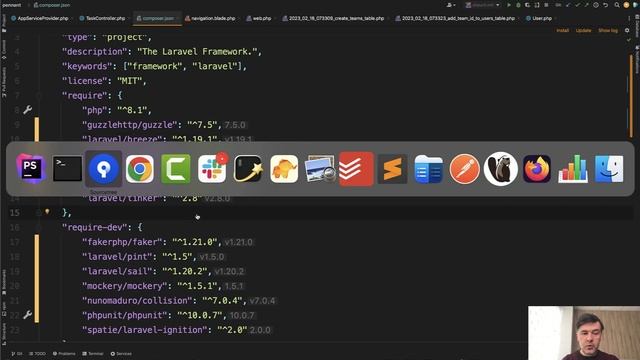Open the black star terminal dock icon

click(x=248, y=169)
